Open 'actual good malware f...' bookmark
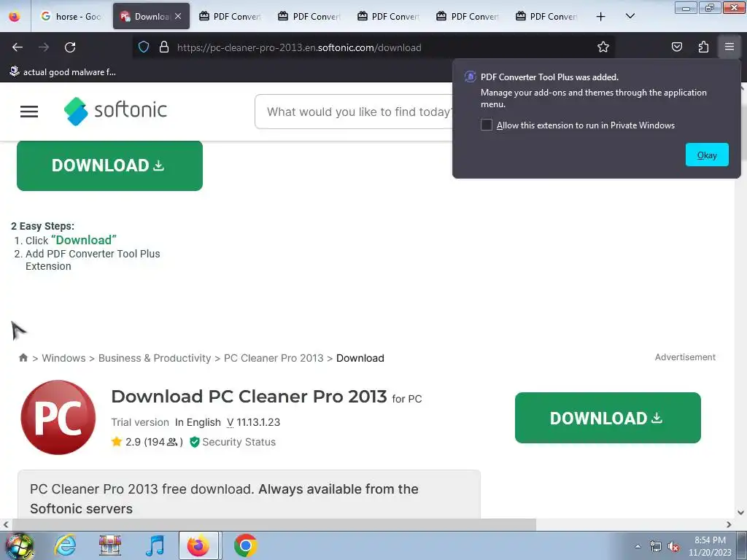747x560 pixels. pos(63,72)
